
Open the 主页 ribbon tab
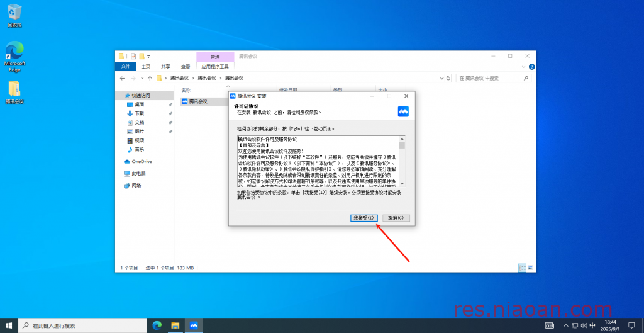click(146, 66)
